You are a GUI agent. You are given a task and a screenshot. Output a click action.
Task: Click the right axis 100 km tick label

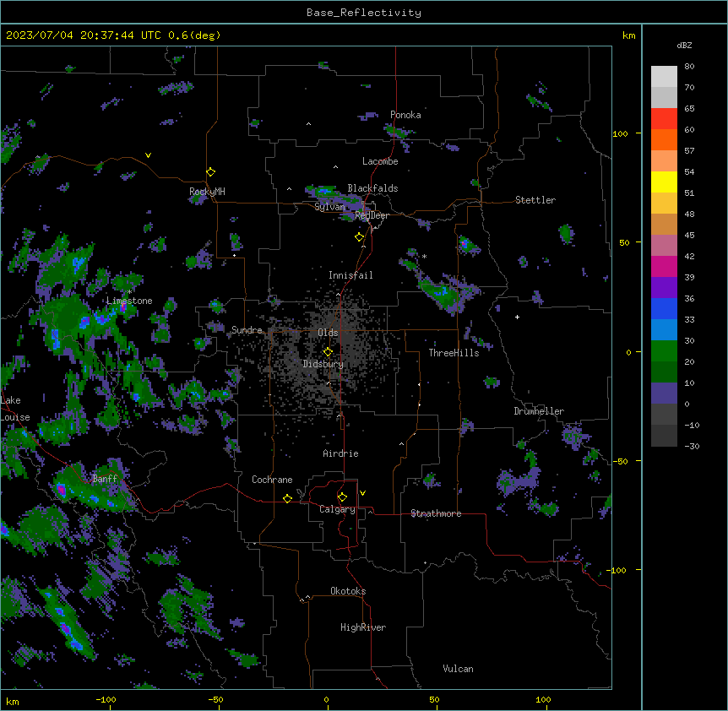tap(620, 133)
